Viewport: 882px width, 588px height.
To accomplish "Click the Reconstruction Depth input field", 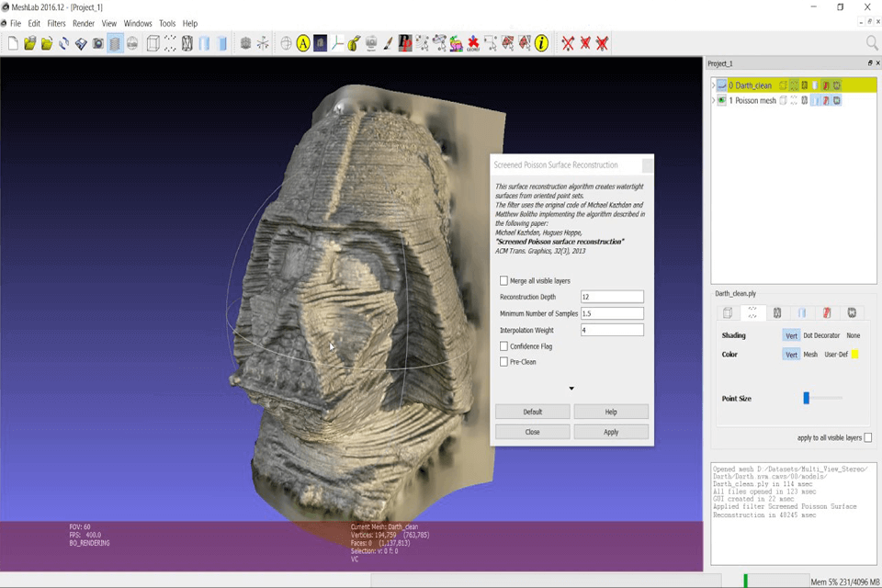I will point(612,297).
